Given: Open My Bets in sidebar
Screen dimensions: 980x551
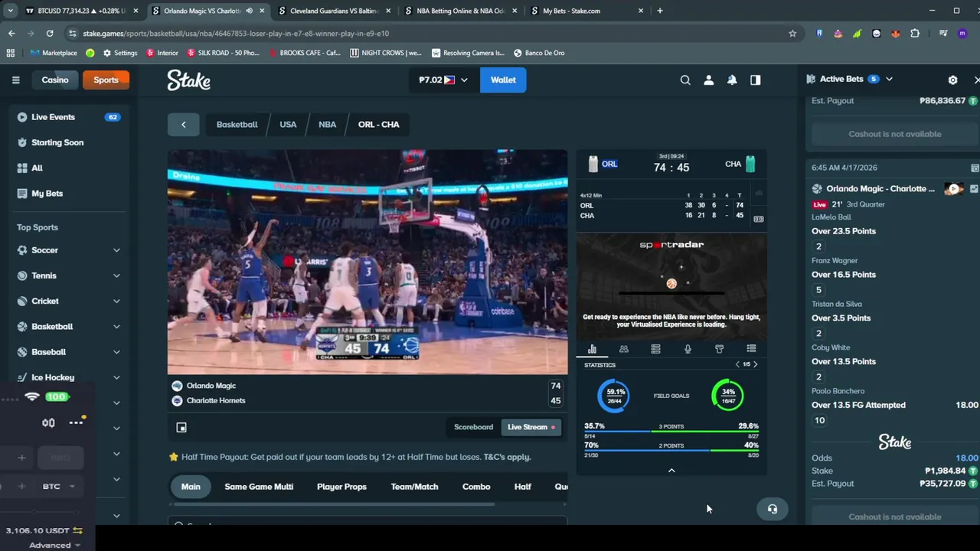Looking at the screenshot, I should pos(69,194).
